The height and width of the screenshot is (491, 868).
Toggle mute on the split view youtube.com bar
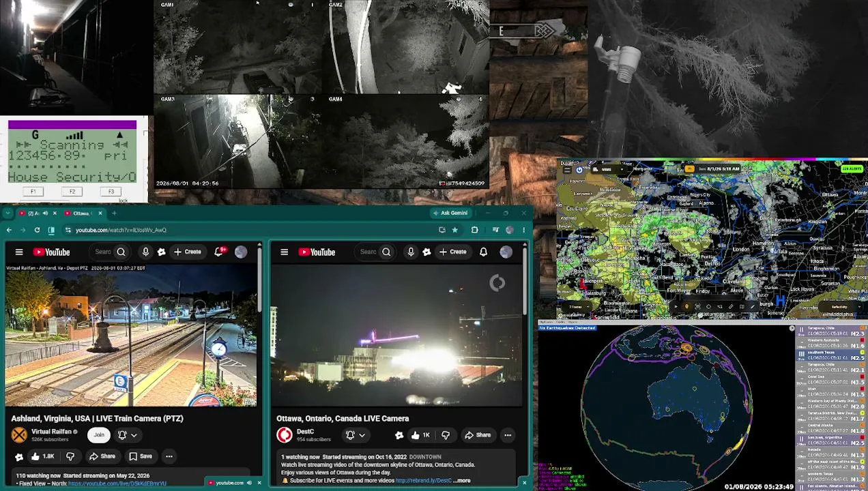point(249,483)
